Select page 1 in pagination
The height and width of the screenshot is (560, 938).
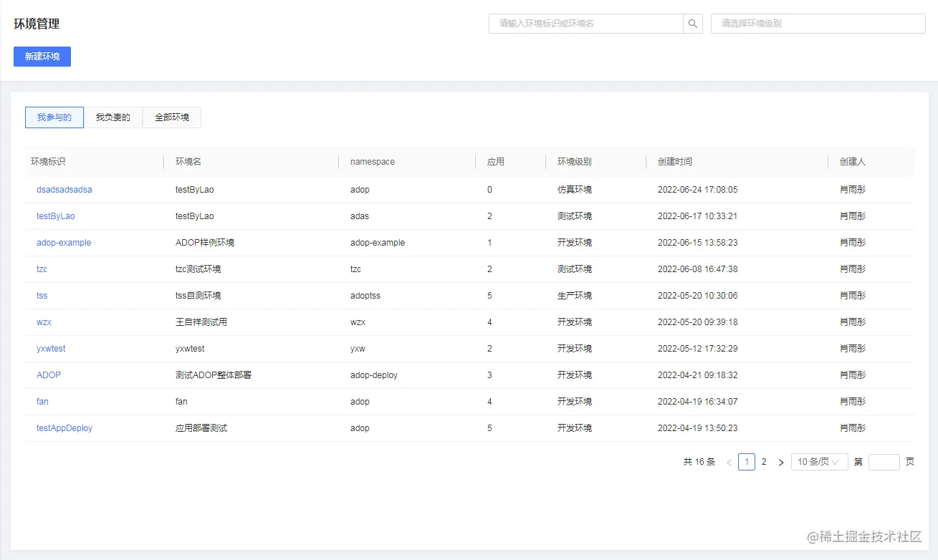click(747, 462)
